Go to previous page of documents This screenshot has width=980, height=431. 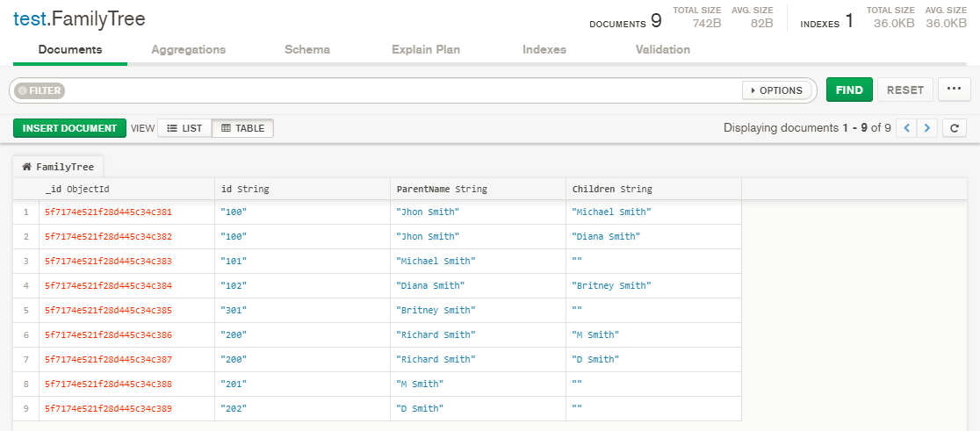click(906, 128)
